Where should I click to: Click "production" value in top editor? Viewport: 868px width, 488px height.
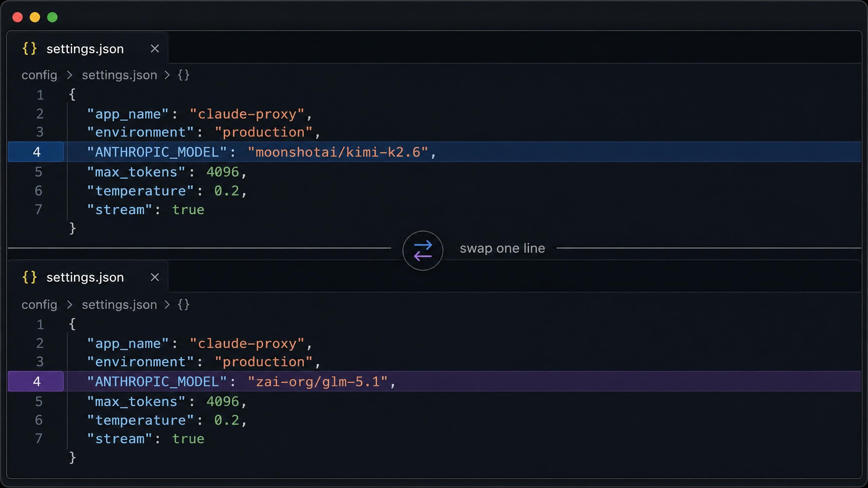(263, 132)
